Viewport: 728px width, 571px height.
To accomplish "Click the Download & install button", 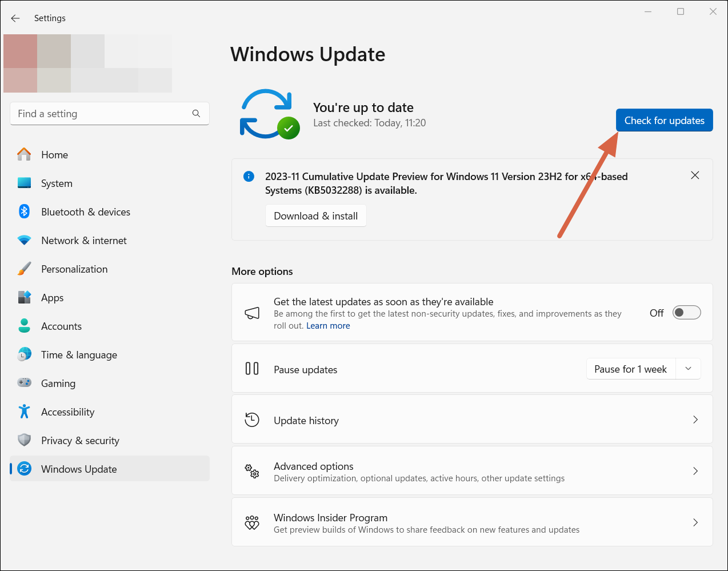I will [x=315, y=215].
